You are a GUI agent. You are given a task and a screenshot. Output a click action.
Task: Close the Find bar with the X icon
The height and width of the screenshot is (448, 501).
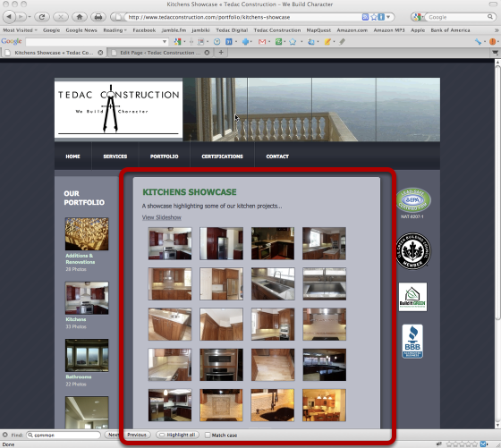pos(4,435)
